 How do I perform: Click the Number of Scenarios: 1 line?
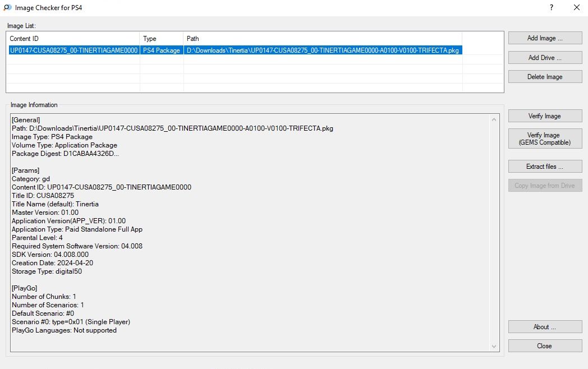(x=48, y=305)
